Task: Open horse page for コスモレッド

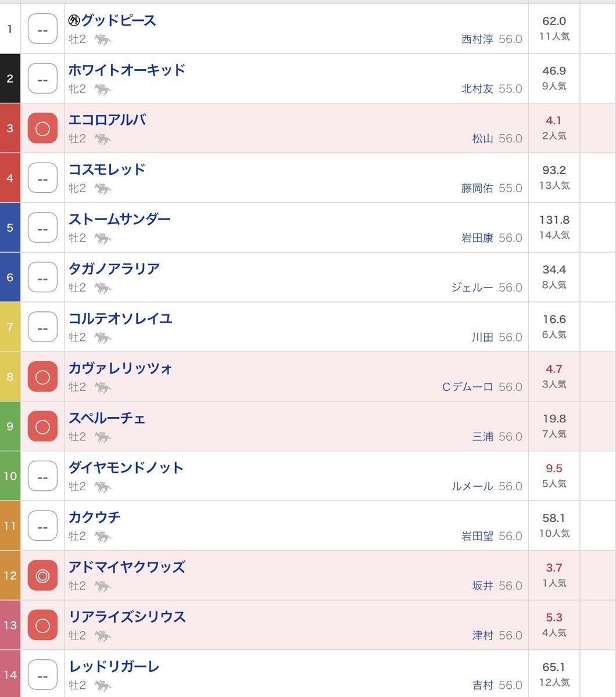Action: [x=107, y=170]
